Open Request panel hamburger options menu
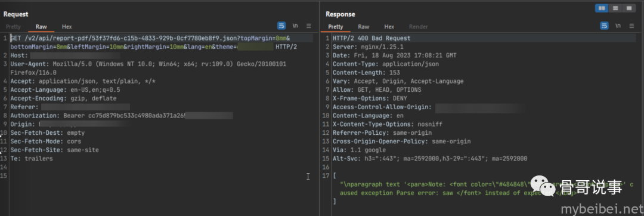The width and height of the screenshot is (644, 216). click(309, 26)
